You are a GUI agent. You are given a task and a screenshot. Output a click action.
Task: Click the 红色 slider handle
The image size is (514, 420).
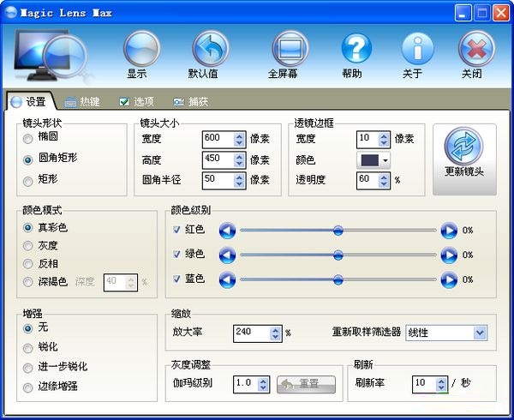pyautogui.click(x=338, y=231)
